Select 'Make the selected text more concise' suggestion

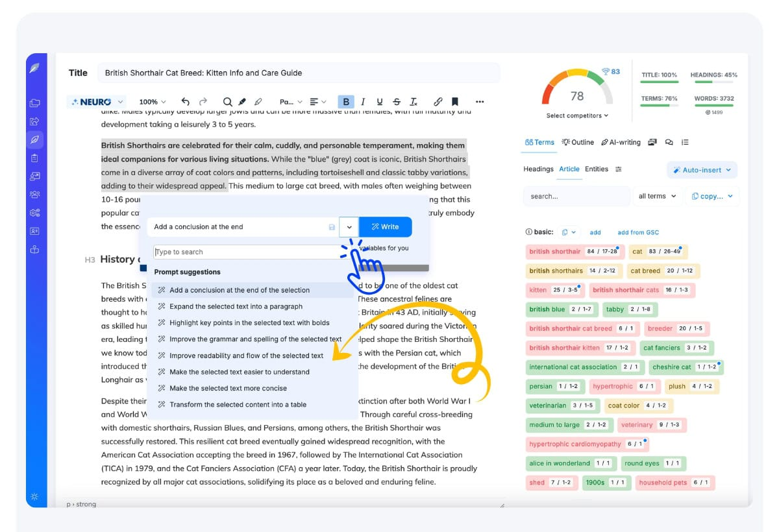[x=228, y=388]
